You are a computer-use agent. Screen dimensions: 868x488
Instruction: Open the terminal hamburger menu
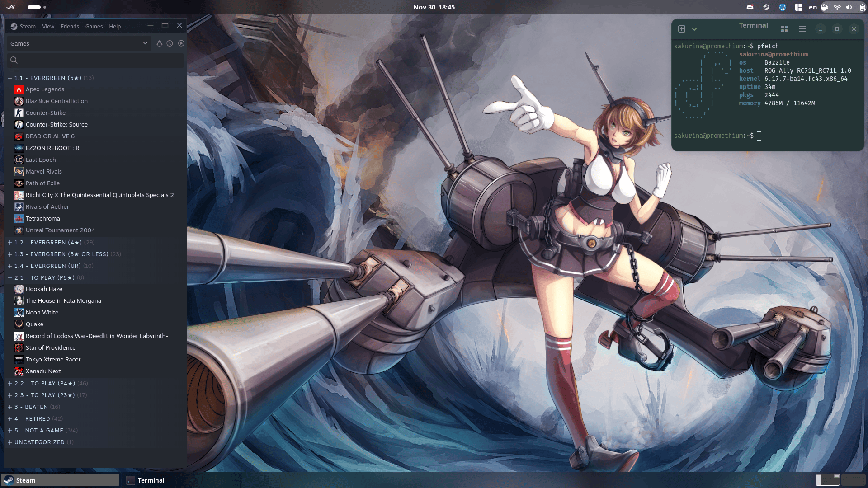pyautogui.click(x=802, y=29)
